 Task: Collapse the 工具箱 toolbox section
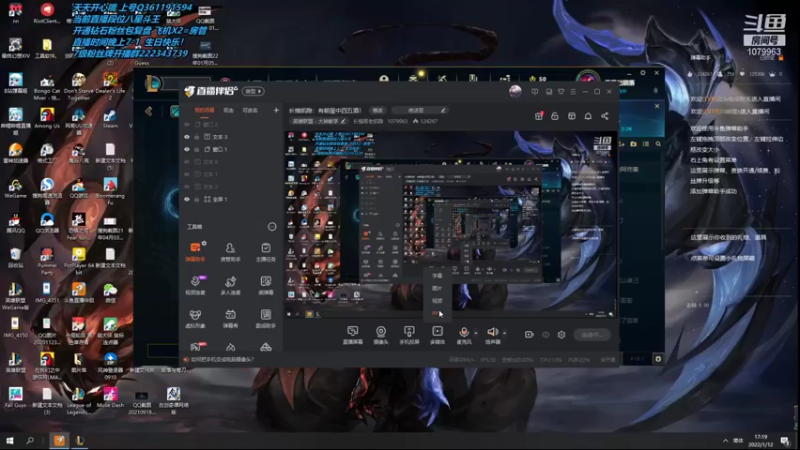pyautogui.click(x=272, y=227)
